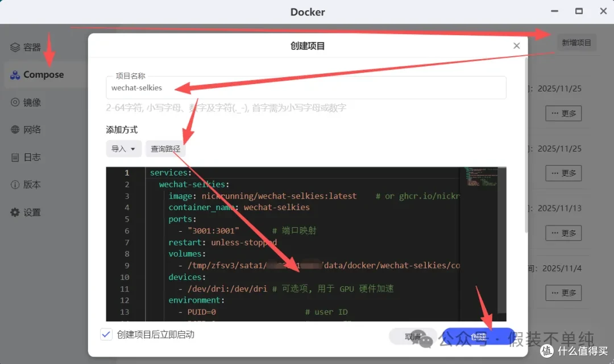
Task: Click the 日志 notepad icon
Action: [x=15, y=157]
